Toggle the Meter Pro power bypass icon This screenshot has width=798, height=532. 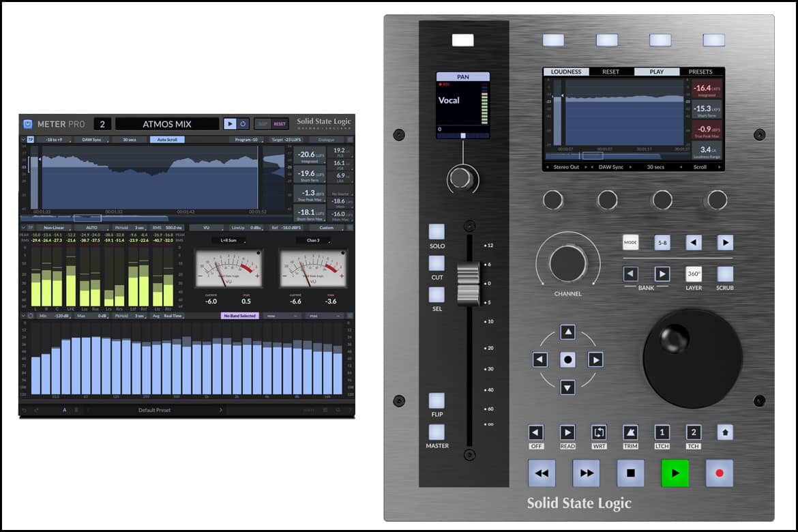(27, 123)
